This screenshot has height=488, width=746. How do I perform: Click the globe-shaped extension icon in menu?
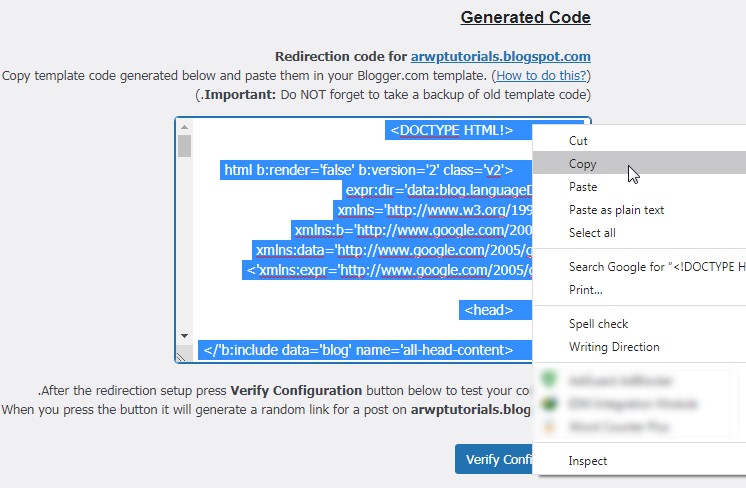pos(548,404)
